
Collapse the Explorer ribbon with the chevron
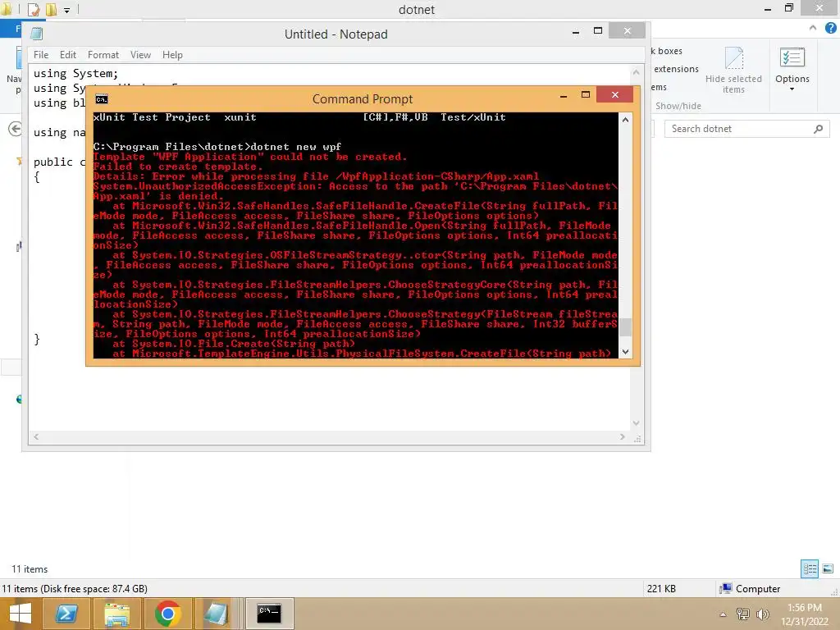pos(813,27)
